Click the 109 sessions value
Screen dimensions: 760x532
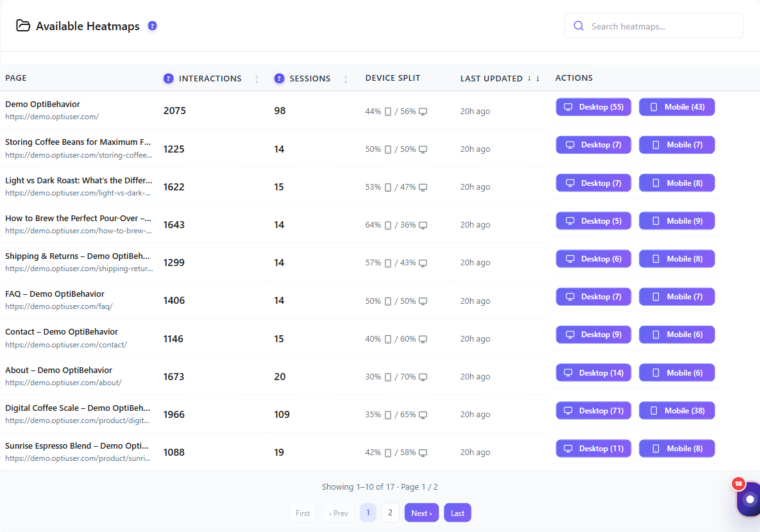[x=282, y=414]
